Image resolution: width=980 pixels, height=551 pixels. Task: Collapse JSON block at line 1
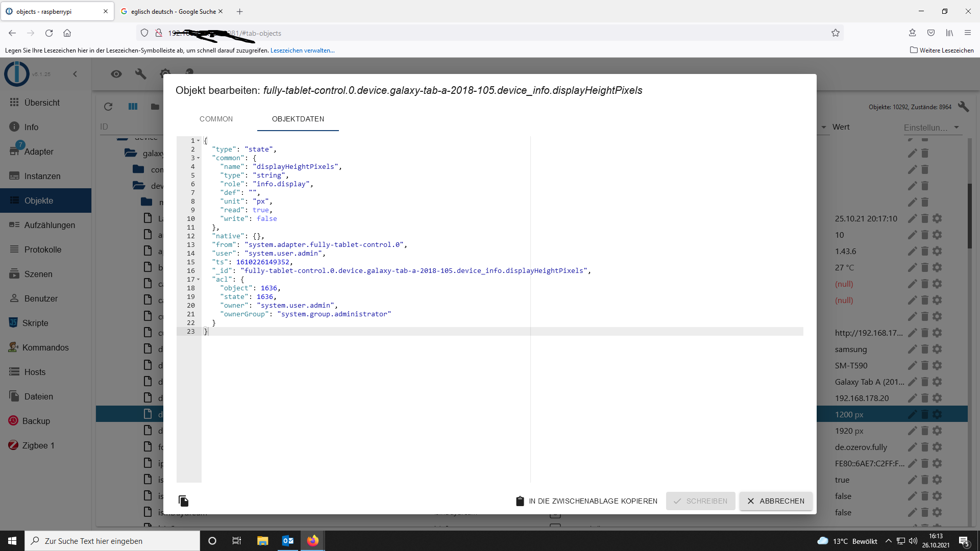199,141
